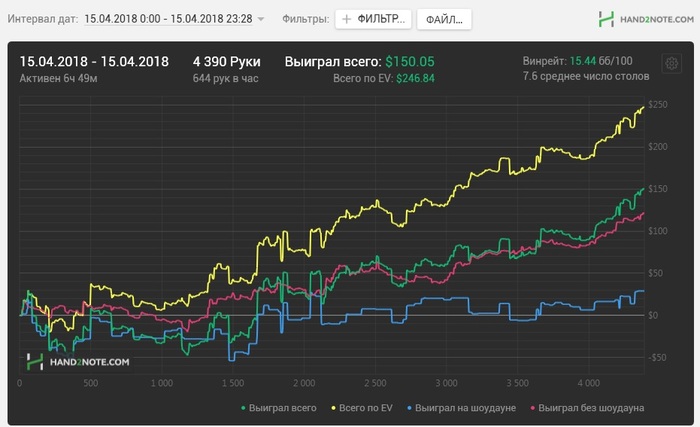Toggle the Выиграл без шоудауна legend series
Image resolution: width=700 pixels, height=427 pixels.
click(587, 408)
